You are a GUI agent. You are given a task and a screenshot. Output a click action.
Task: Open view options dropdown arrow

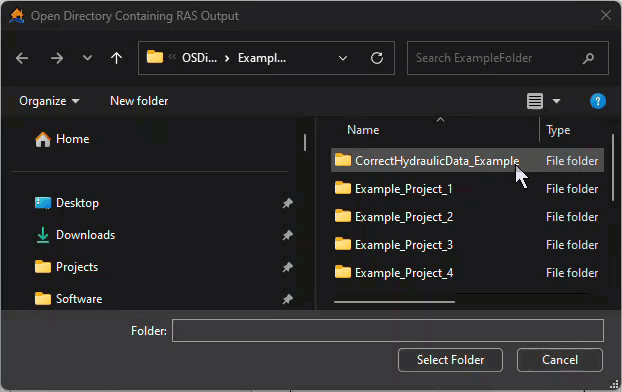click(x=557, y=101)
